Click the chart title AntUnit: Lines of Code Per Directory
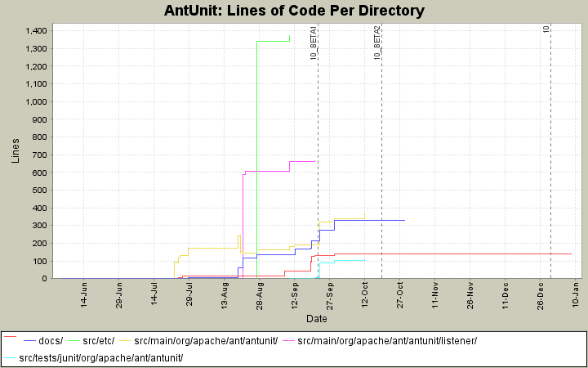 click(294, 11)
